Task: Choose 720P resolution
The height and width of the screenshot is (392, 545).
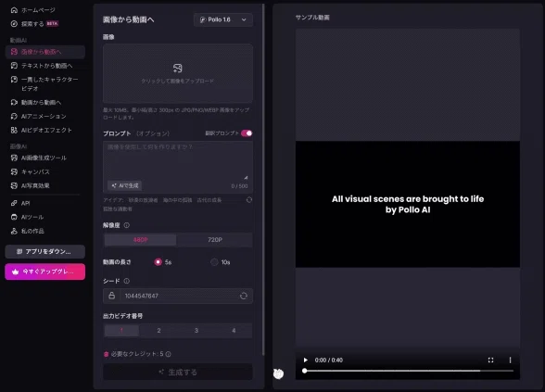Action: [x=215, y=240]
